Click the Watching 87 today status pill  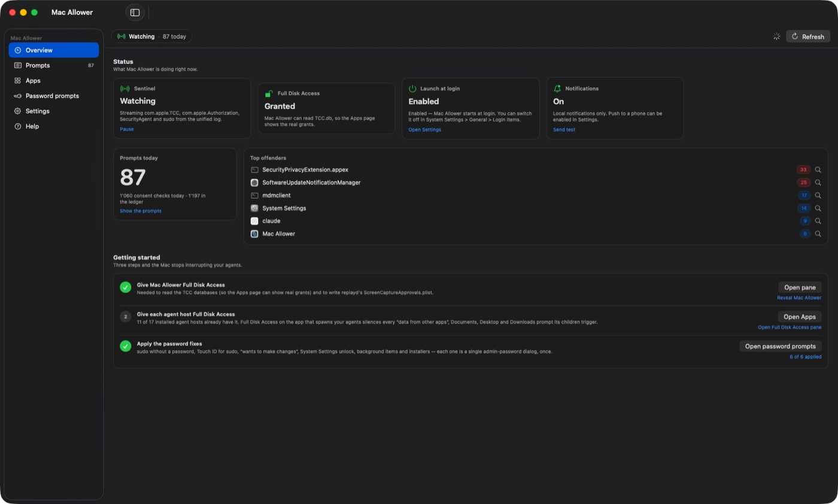151,37
